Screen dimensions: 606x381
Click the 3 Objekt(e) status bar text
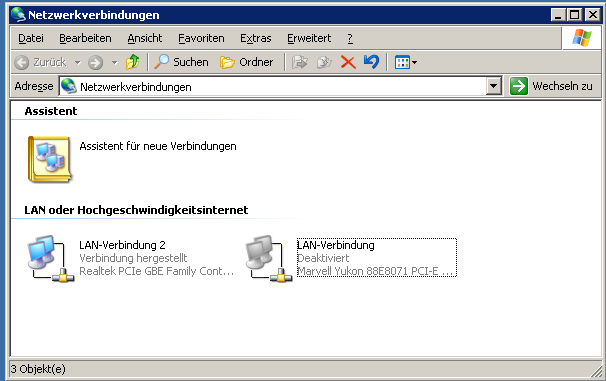[38, 369]
